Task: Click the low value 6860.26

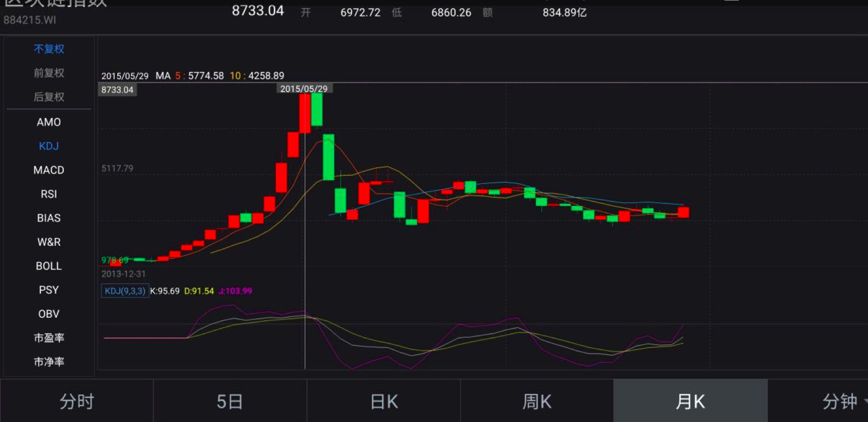Action: [x=451, y=13]
